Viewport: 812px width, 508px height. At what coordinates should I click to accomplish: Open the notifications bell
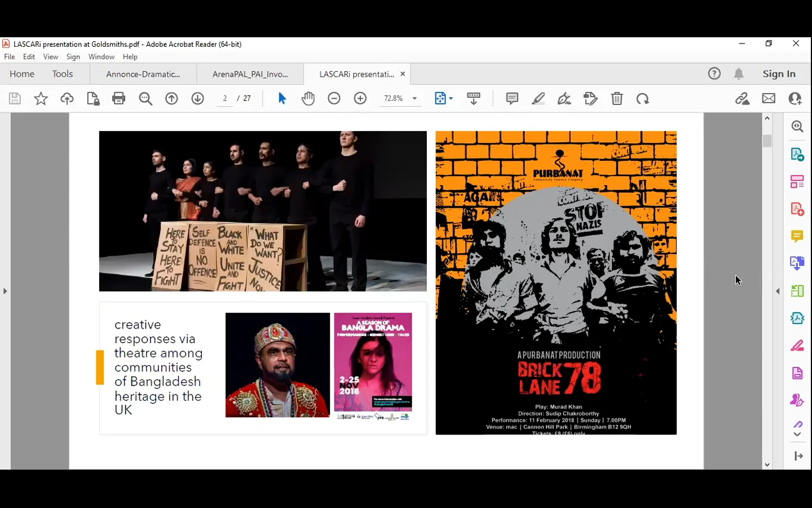point(739,74)
